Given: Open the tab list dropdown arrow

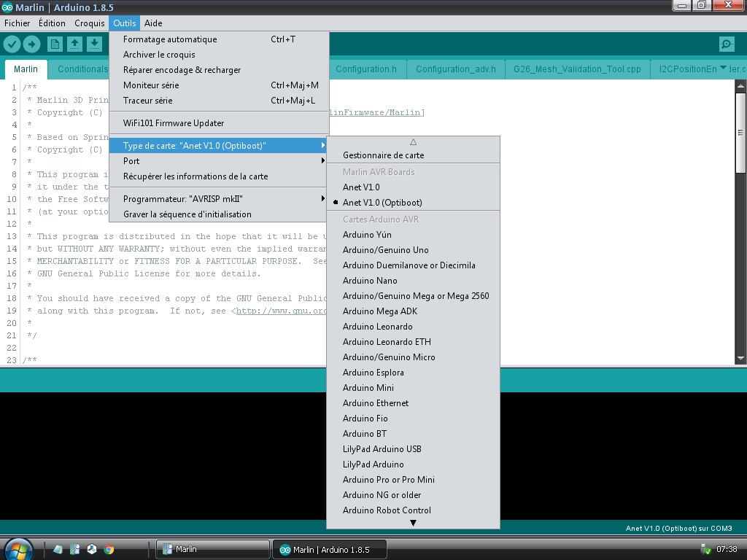Looking at the screenshot, I should [x=723, y=69].
